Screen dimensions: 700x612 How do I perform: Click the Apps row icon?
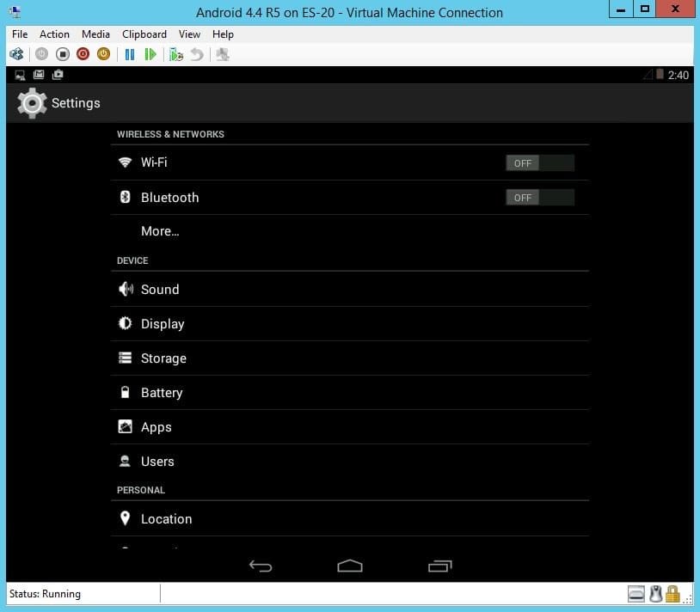(x=125, y=426)
